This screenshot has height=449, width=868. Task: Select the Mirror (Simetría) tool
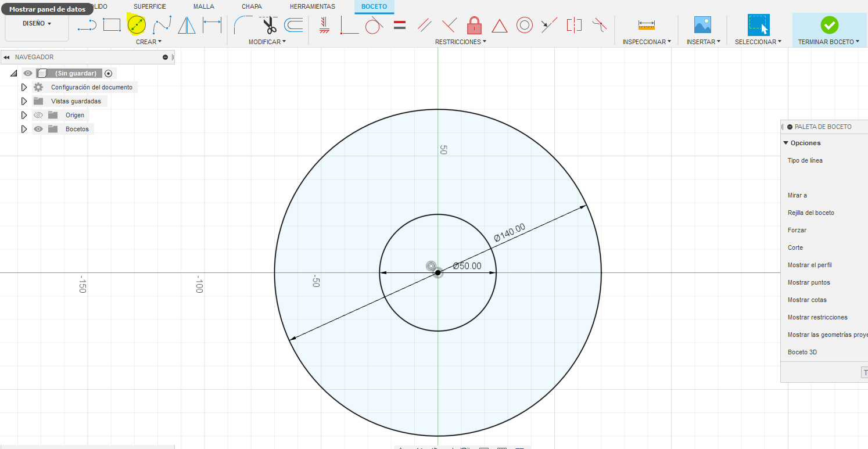pyautogui.click(x=186, y=25)
